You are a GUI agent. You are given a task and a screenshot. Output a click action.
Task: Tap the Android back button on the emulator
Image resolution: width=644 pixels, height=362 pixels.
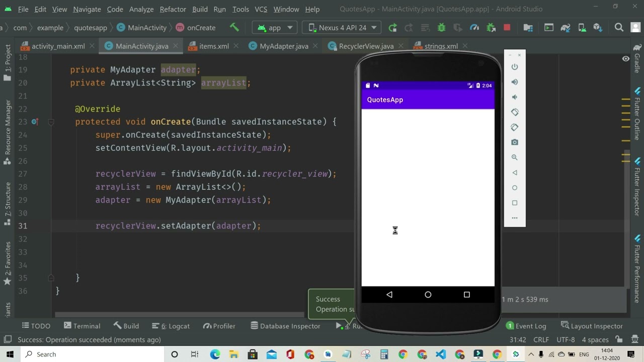click(389, 295)
